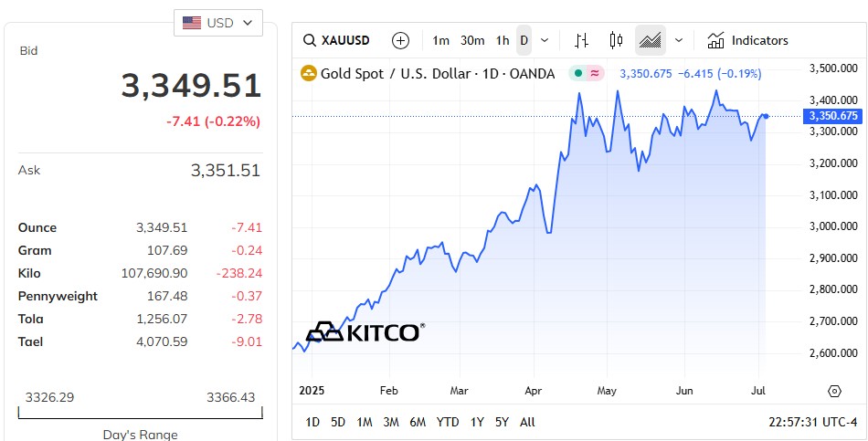Open chart settings hexagon icon
This screenshot has width=868, height=441.
click(x=834, y=391)
